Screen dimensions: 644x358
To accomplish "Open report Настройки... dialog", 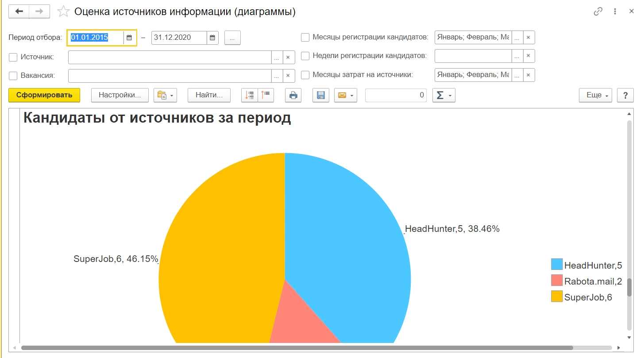I will click(x=120, y=95).
